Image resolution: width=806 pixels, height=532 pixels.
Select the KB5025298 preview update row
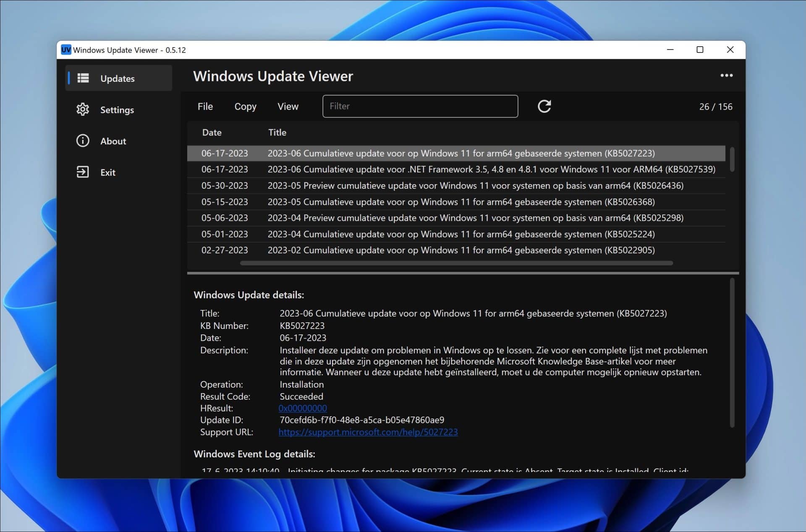pyautogui.click(x=456, y=218)
